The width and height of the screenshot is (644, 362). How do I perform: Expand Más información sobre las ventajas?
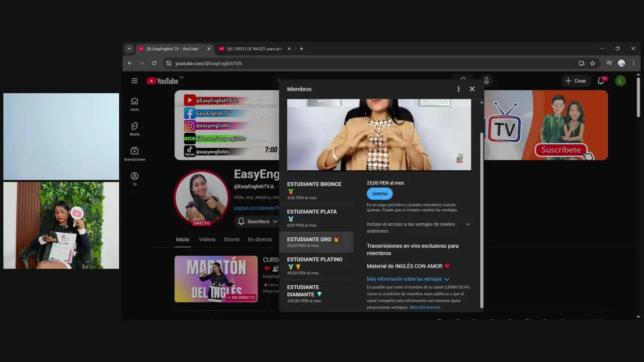click(x=408, y=279)
